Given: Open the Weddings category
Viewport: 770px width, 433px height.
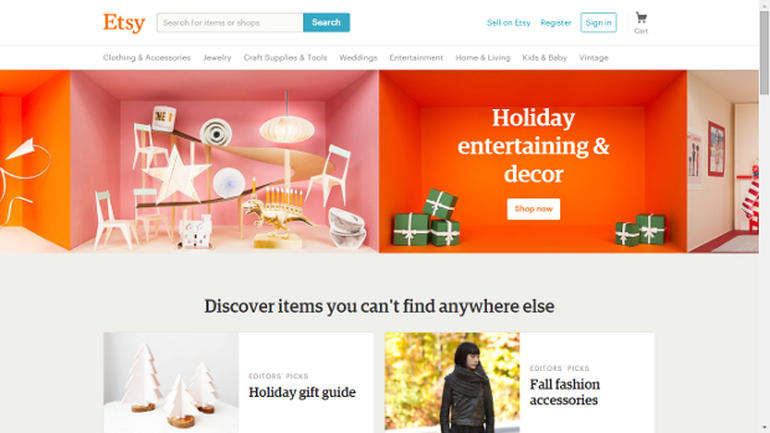Looking at the screenshot, I should coord(358,57).
